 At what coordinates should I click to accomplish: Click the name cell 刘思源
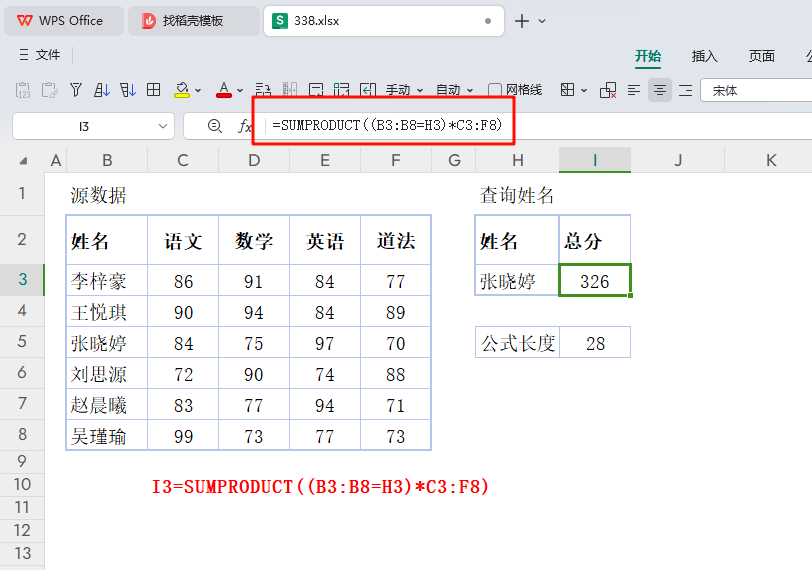pos(107,374)
